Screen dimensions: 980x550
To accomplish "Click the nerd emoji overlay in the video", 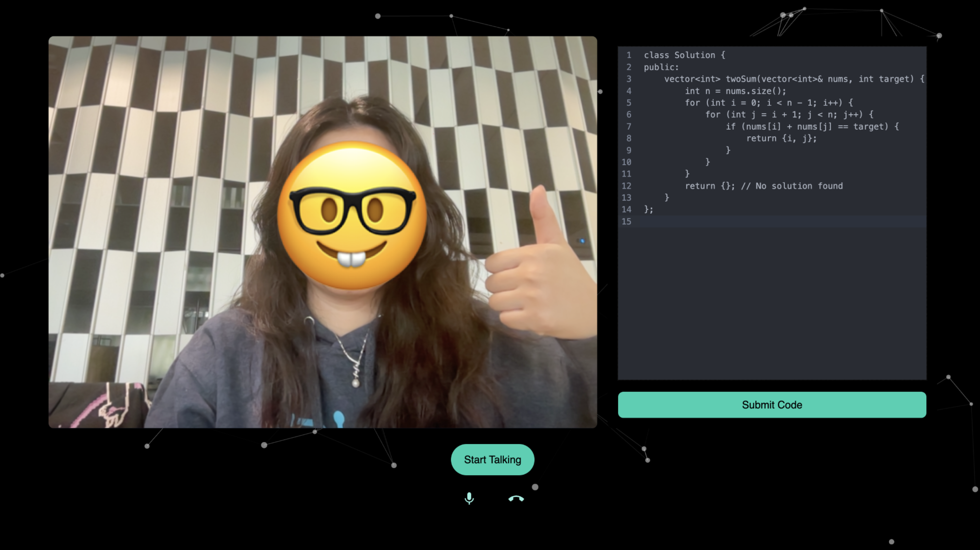I will pyautogui.click(x=352, y=215).
